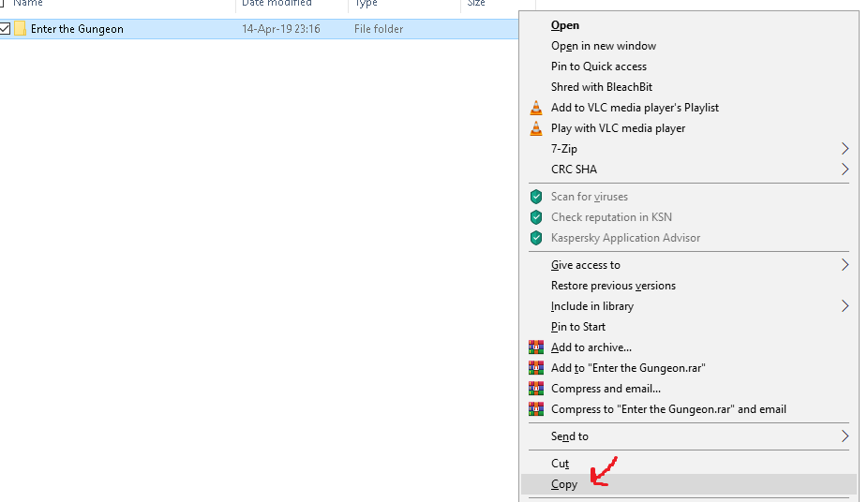
Task: Expand the 7-Zip submenu arrow
Action: click(845, 149)
